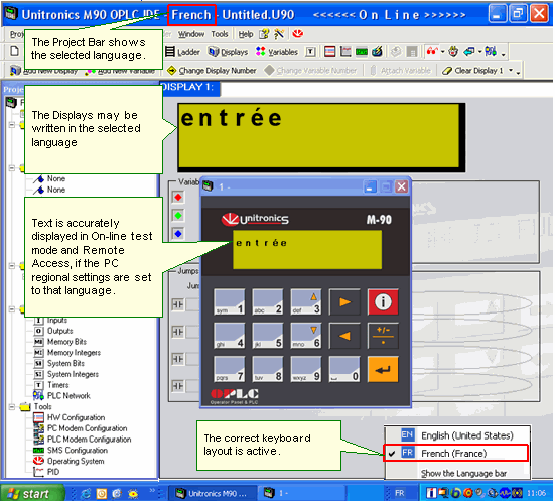Screen dimensions: 555x502
Task: Select System Bits in the project tree
Action: [x=66, y=364]
